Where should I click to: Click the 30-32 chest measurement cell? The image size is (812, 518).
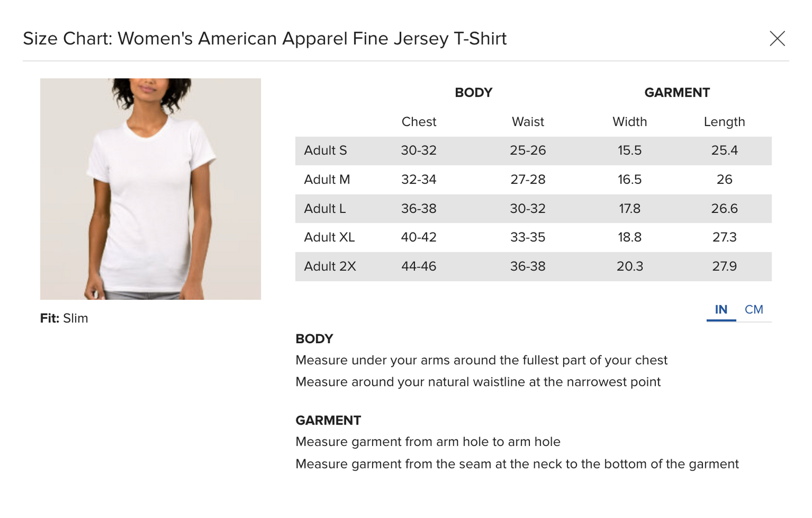point(419,151)
